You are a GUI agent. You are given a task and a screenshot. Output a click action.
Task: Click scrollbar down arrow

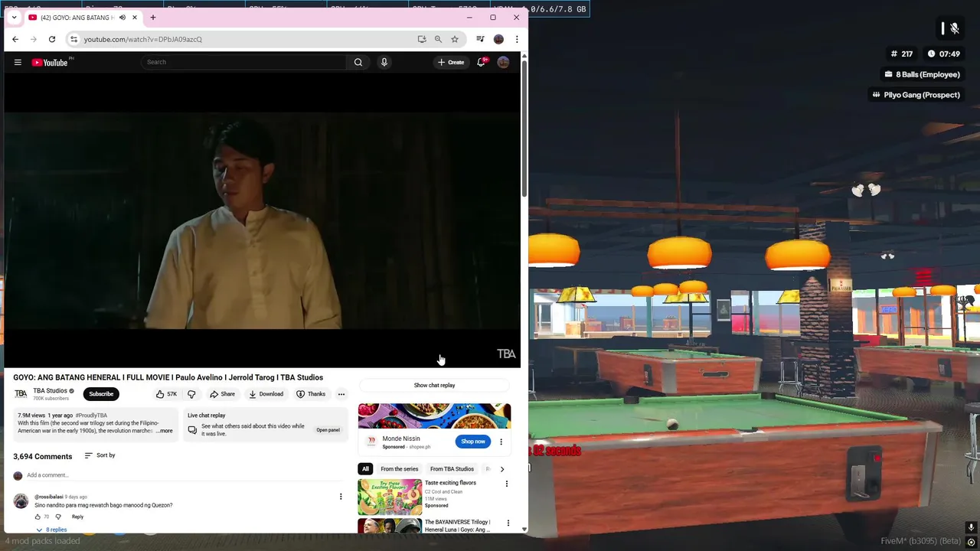click(524, 529)
